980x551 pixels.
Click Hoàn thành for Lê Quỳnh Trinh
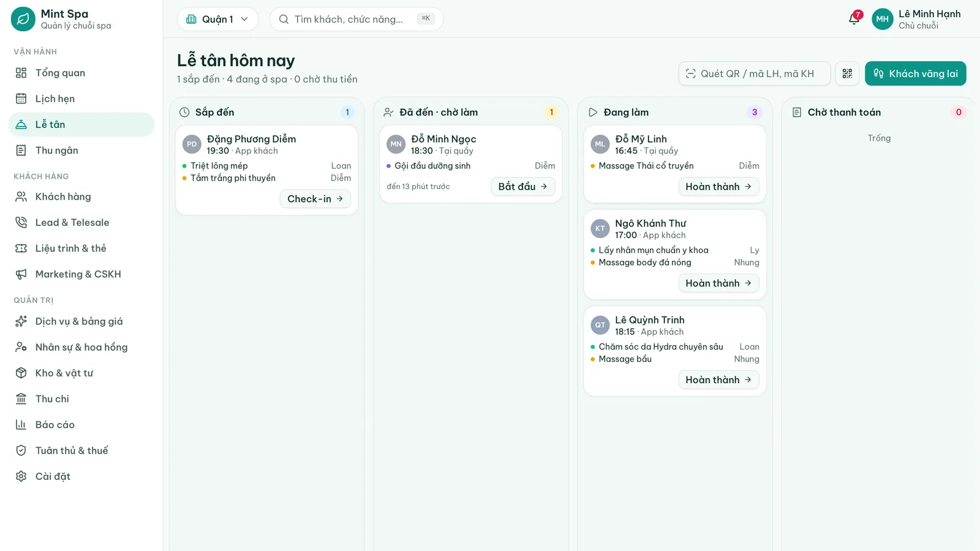(x=718, y=380)
